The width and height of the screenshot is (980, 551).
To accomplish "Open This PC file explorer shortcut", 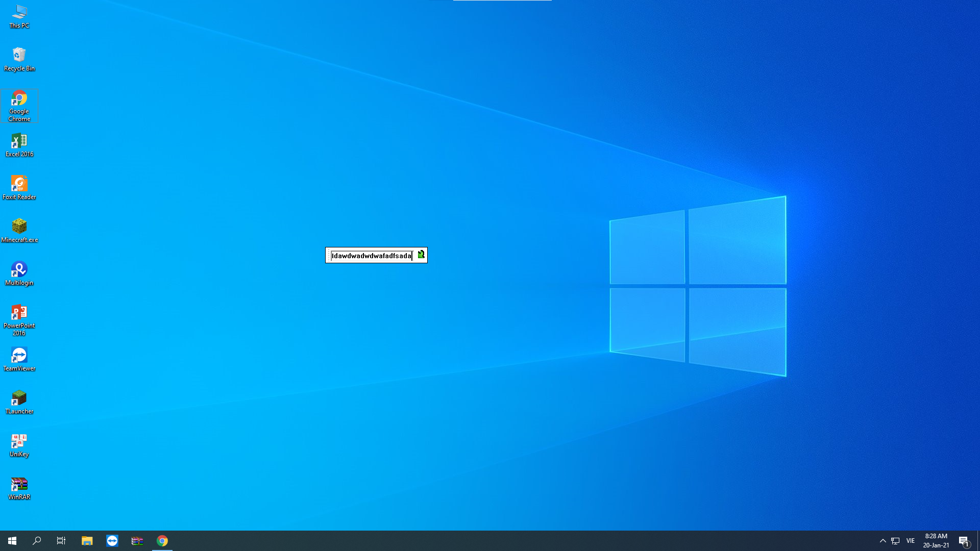I will (19, 15).
